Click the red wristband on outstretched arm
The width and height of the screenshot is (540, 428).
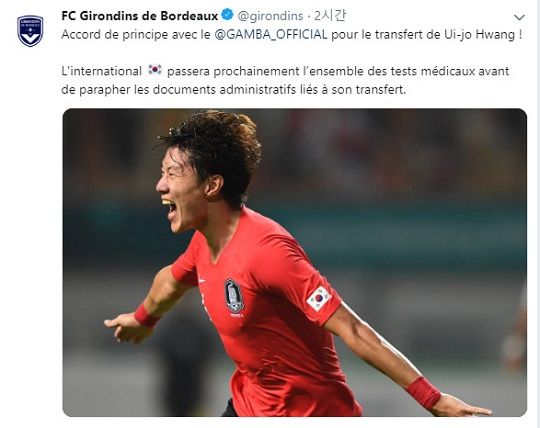pos(423,392)
